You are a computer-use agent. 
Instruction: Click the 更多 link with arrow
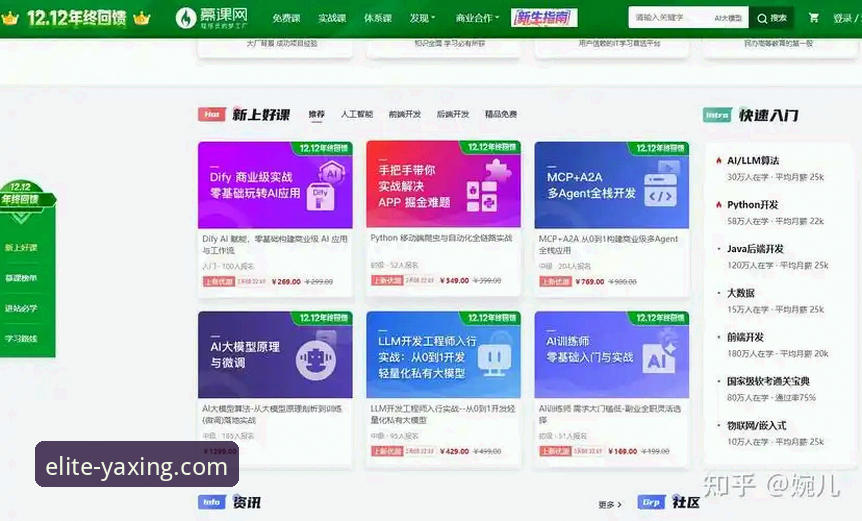(x=610, y=504)
